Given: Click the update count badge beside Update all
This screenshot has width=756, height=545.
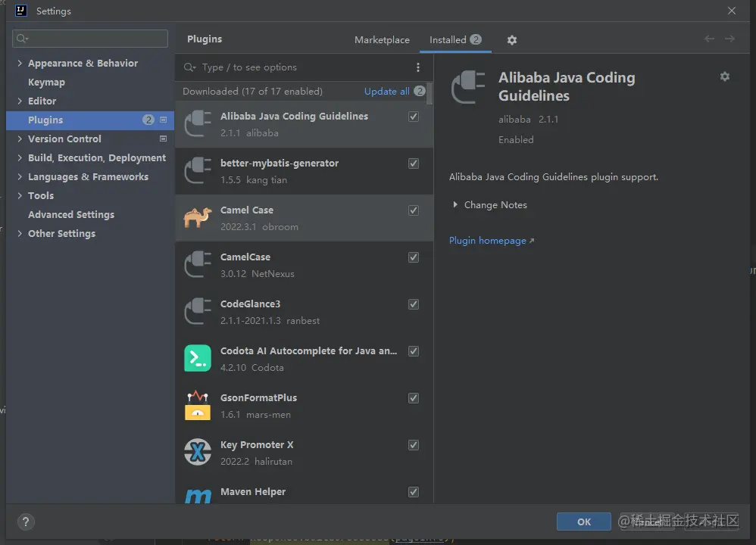Looking at the screenshot, I should click(x=420, y=91).
